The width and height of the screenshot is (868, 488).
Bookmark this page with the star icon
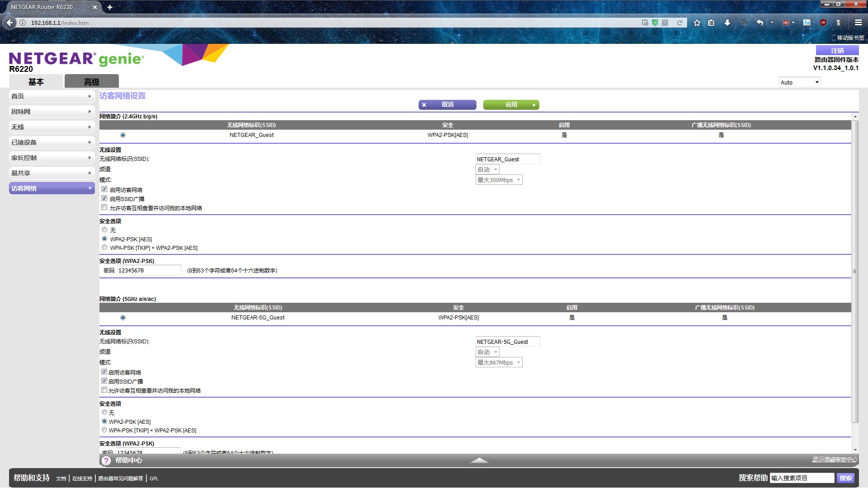[x=697, y=23]
